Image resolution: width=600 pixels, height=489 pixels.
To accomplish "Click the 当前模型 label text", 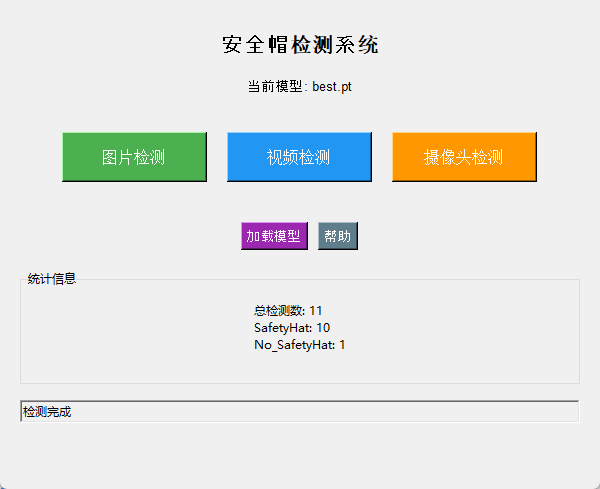I will [275, 87].
